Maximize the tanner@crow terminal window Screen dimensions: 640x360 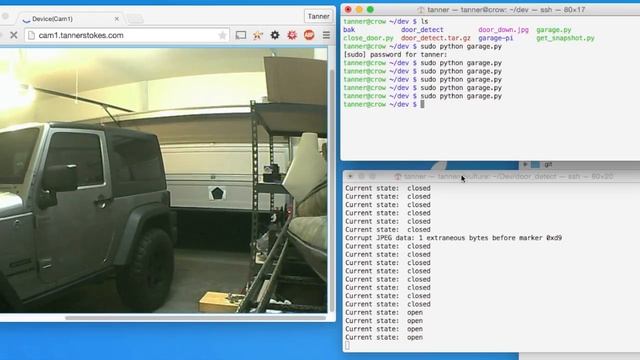point(370,9)
